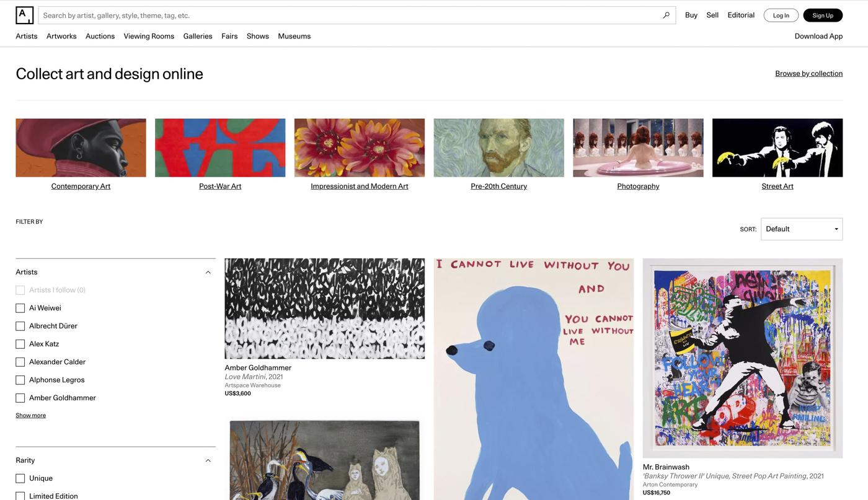
Task: Click the Contemporary Art text link
Action: point(81,186)
